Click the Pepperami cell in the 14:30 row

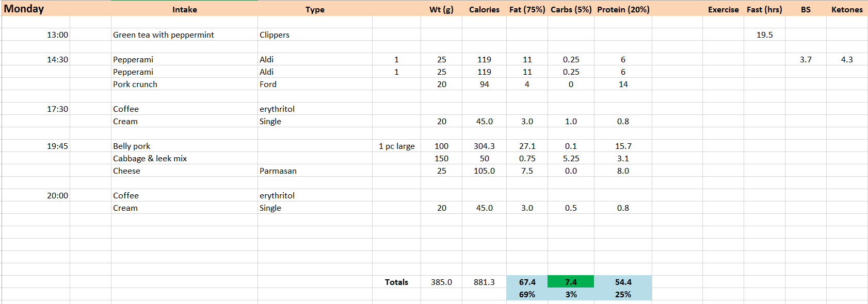point(184,59)
